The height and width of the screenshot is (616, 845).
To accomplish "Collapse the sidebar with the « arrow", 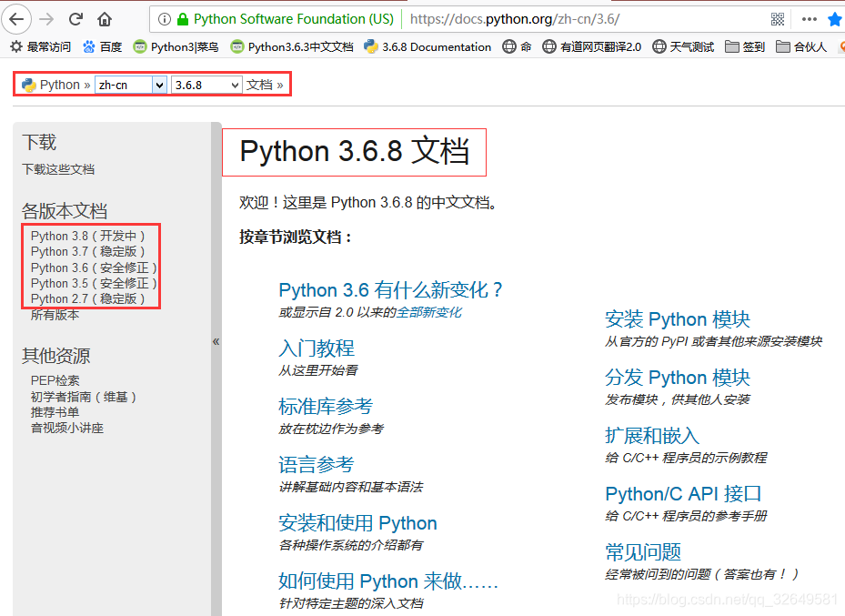I will tap(216, 340).
